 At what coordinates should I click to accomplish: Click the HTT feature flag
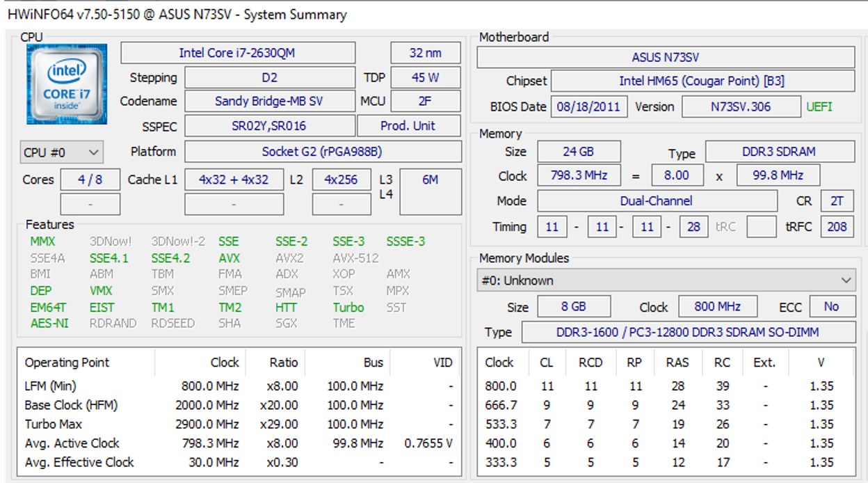pyautogui.click(x=286, y=308)
